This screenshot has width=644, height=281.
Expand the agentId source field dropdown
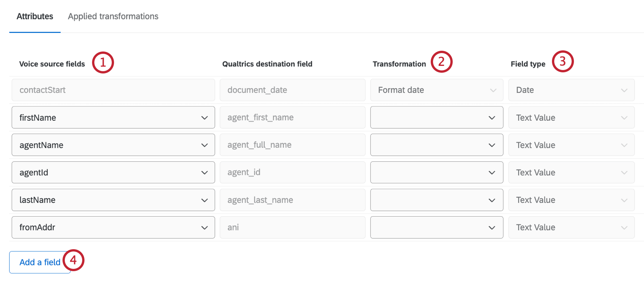(x=113, y=172)
